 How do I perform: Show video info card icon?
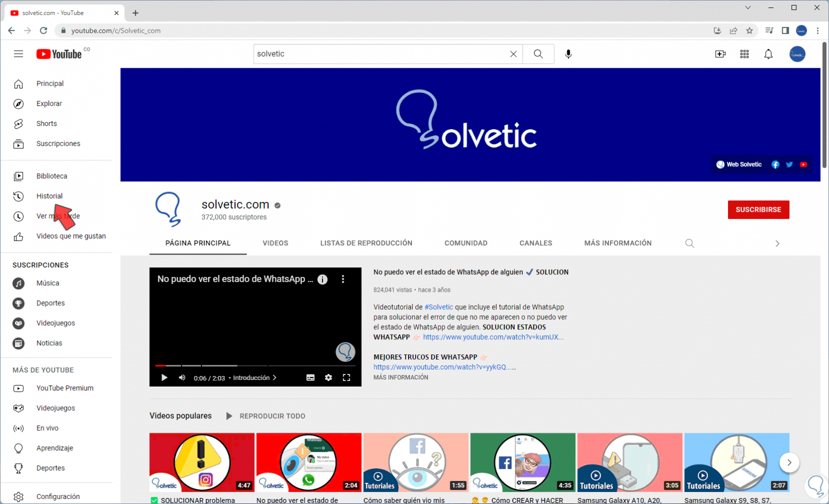pos(323,280)
